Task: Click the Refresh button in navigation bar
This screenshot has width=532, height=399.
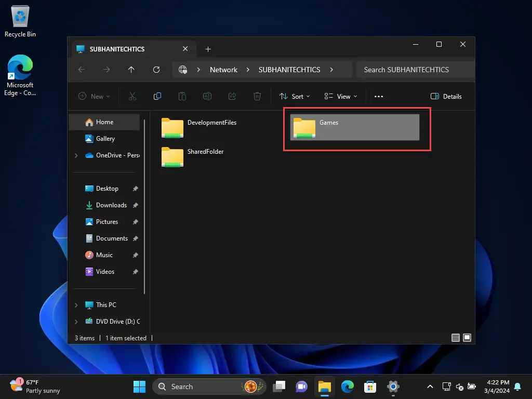Action: (x=156, y=70)
